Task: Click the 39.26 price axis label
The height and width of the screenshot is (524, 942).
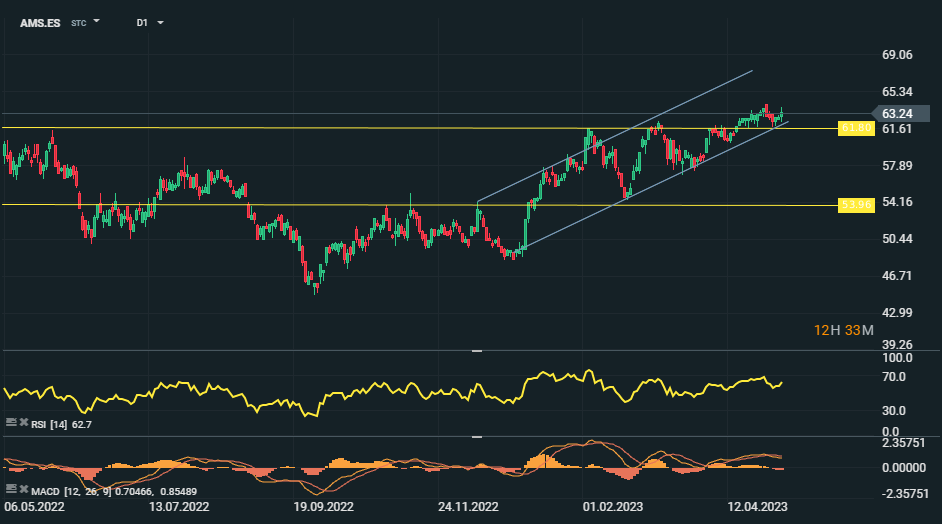Action: (897, 344)
